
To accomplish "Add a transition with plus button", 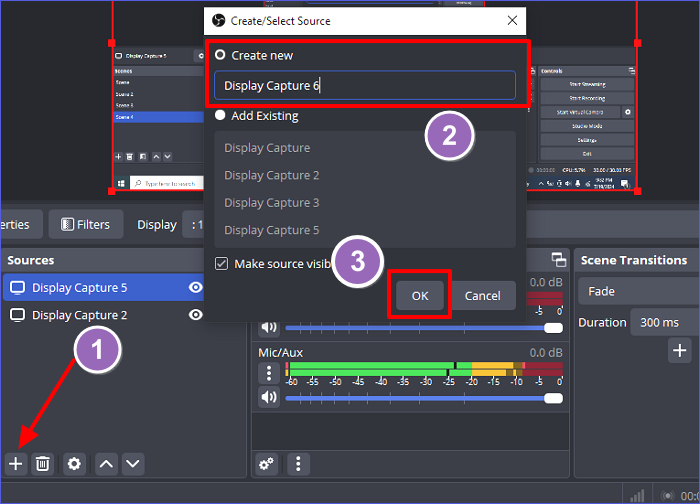I will pos(680,350).
